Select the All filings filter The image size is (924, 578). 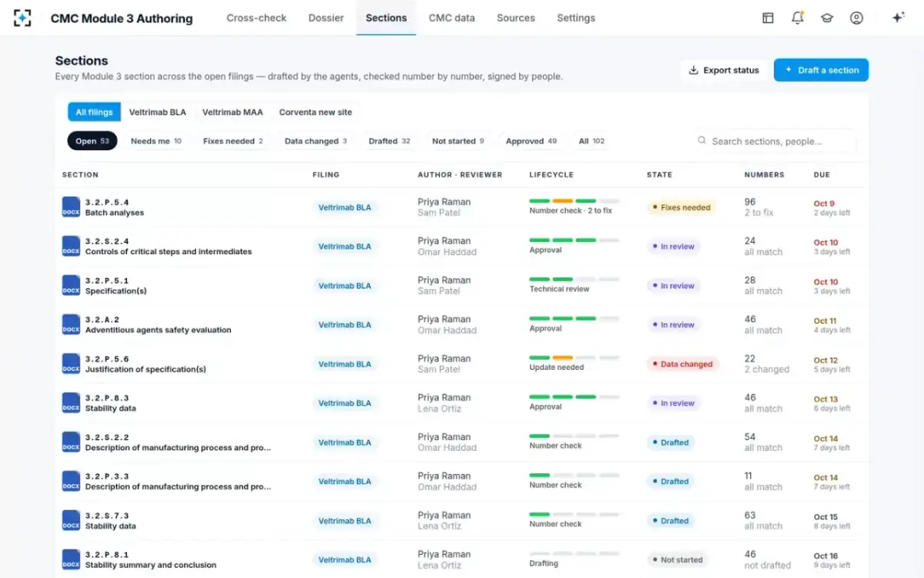94,113
